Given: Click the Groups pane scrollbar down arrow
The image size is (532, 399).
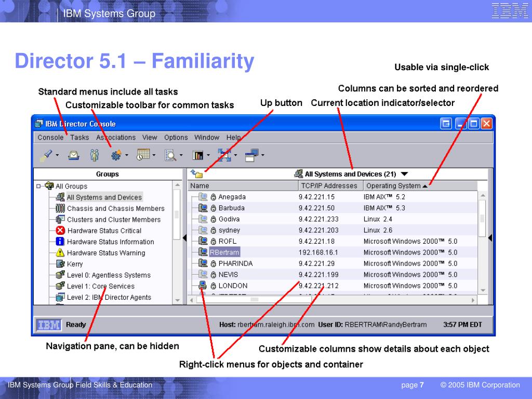Looking at the screenshot, I should (177, 300).
